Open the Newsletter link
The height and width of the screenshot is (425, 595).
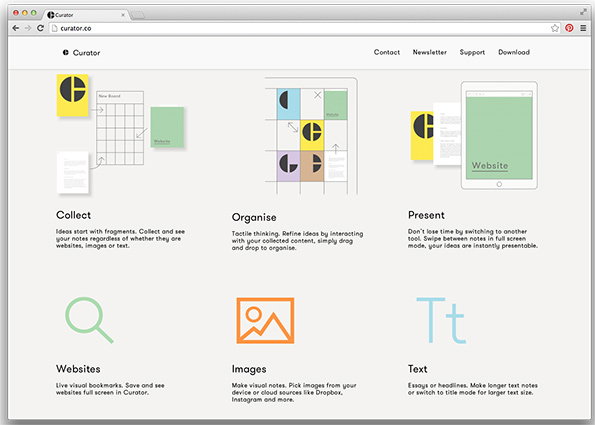click(430, 52)
